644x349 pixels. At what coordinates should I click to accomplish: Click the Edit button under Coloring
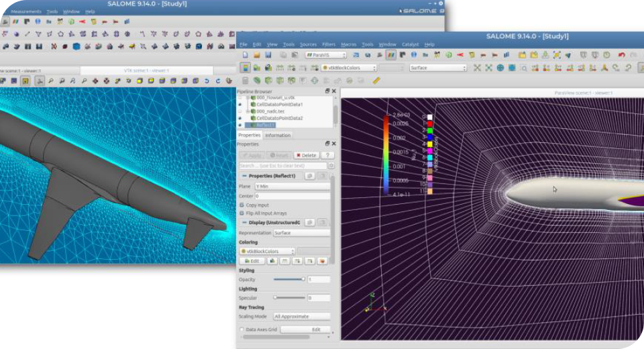click(x=252, y=260)
